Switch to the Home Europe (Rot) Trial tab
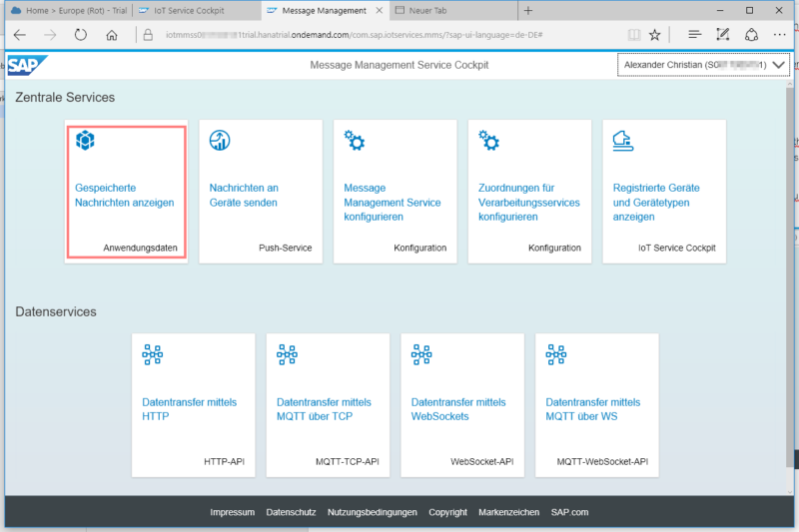The width and height of the screenshot is (799, 532). coord(69,11)
